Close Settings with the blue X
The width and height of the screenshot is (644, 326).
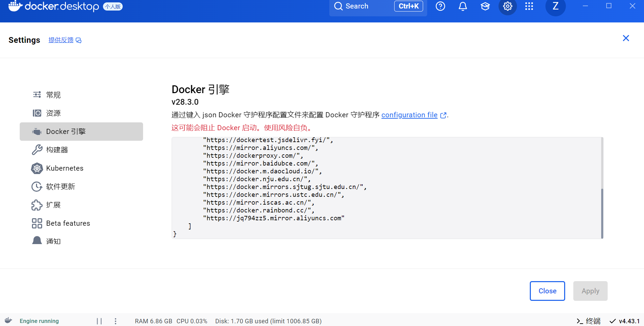pyautogui.click(x=626, y=38)
